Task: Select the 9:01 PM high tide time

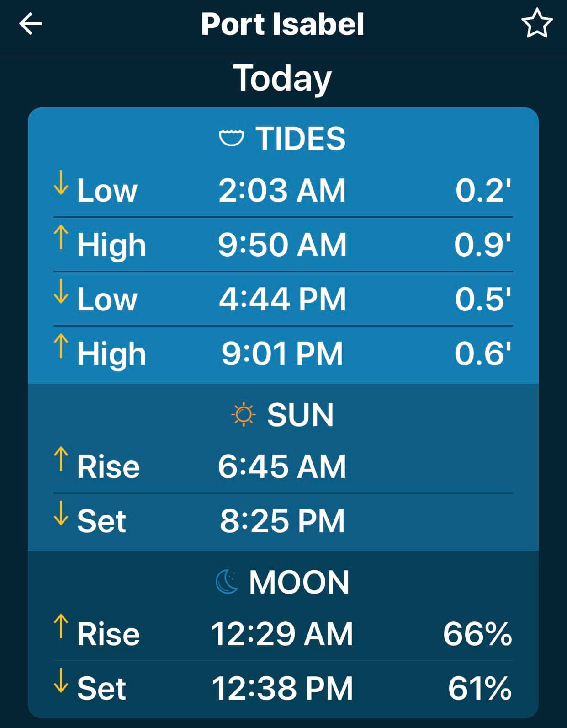Action: 282,353
